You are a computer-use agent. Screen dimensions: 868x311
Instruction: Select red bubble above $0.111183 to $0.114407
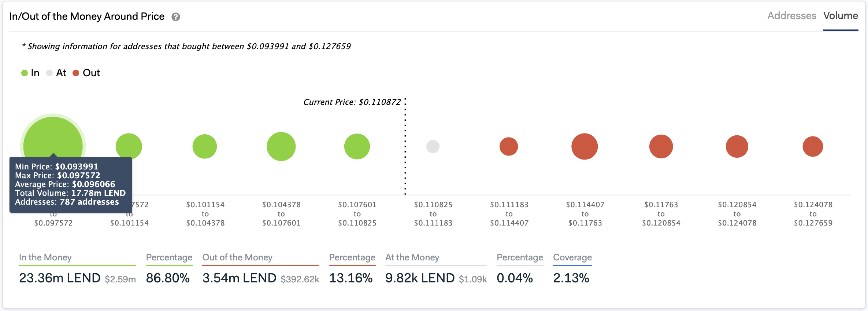(509, 146)
